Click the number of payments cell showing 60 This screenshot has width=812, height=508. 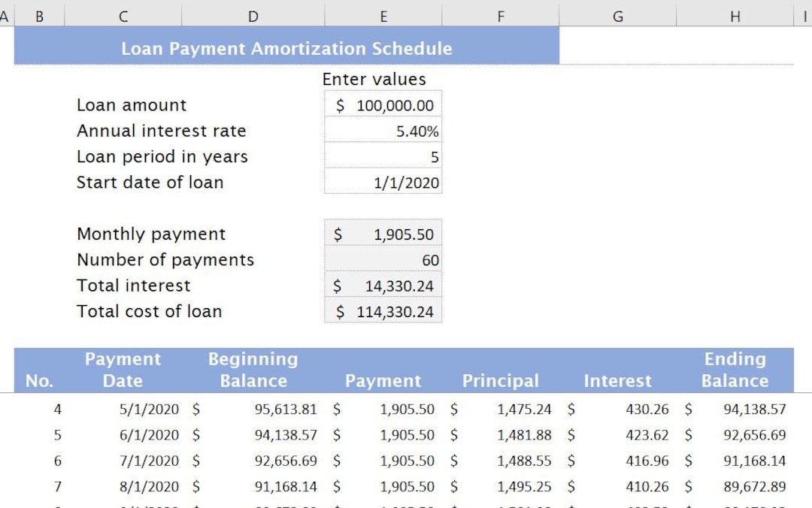383,259
